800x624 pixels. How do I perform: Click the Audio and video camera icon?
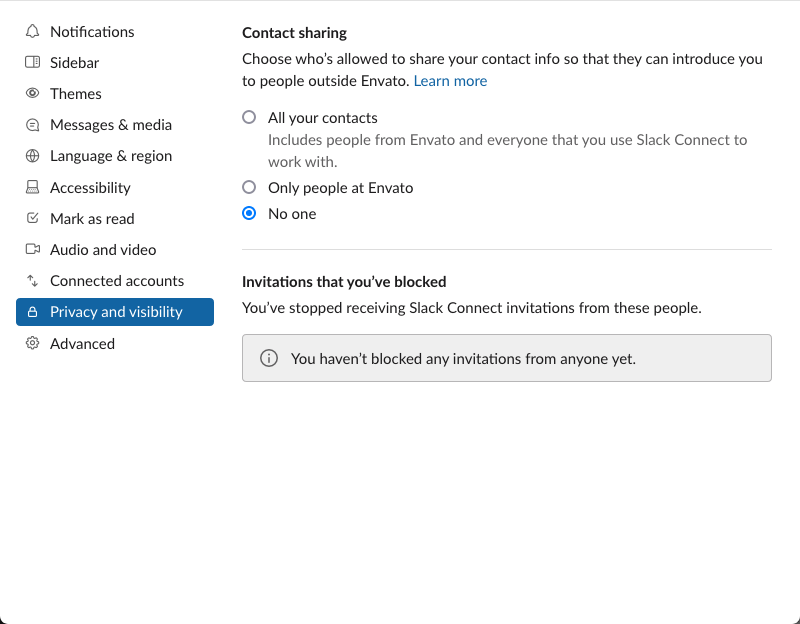click(32, 249)
